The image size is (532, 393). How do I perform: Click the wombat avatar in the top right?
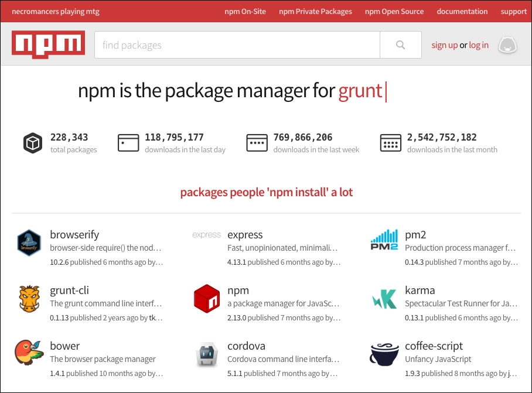(x=507, y=45)
